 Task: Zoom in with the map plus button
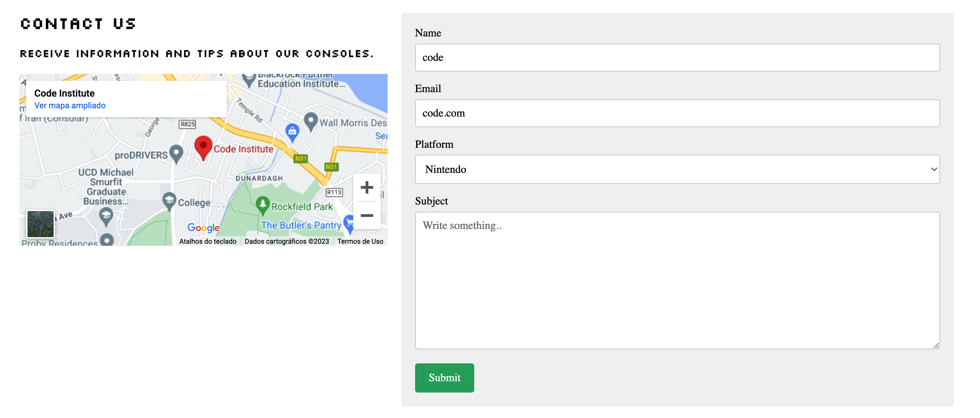coord(366,187)
